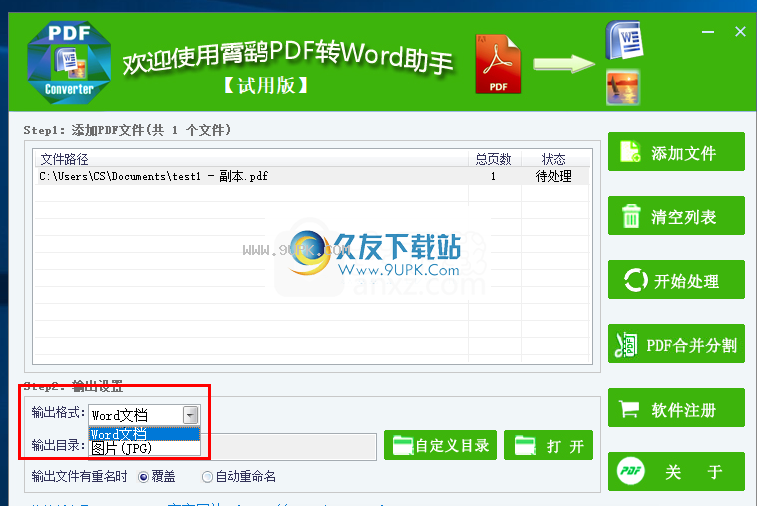The image size is (757, 506).
Task: Close the PDF converter window
Action: coord(740,32)
